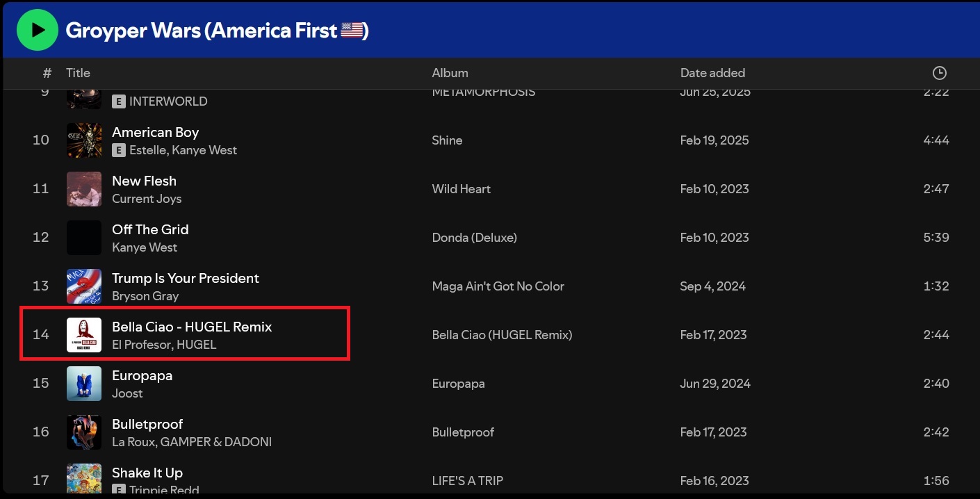Click date Sep 4, 2024
The image size is (980, 499).
[713, 286]
